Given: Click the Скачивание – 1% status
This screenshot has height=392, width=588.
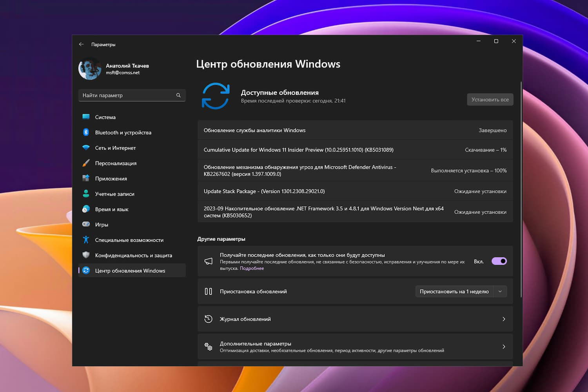Looking at the screenshot, I should click(486, 150).
